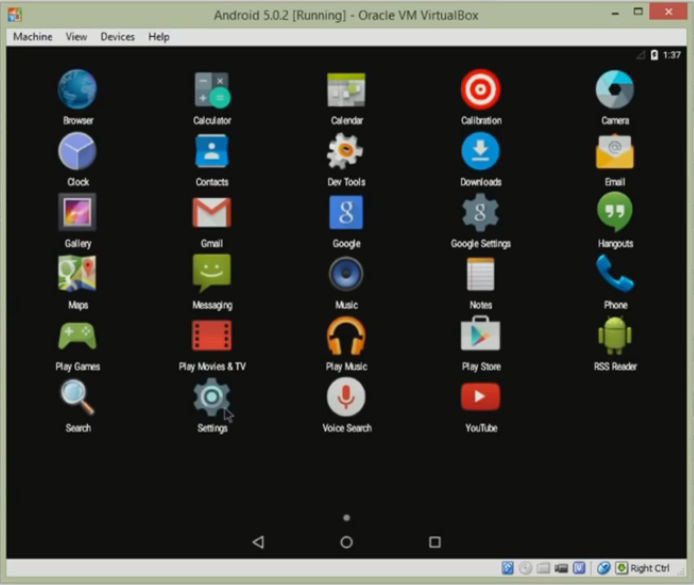Launch the blue Google app
Viewport: 694px width, 585px height.
coord(346,212)
